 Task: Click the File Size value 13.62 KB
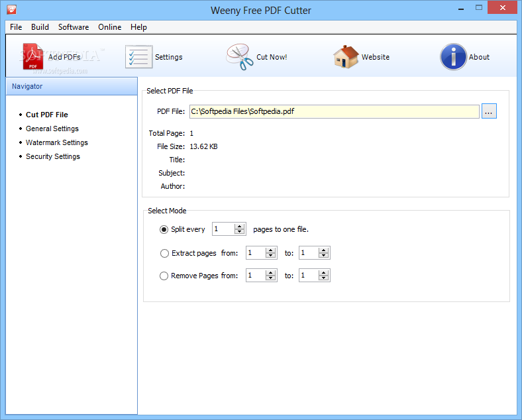(203, 147)
